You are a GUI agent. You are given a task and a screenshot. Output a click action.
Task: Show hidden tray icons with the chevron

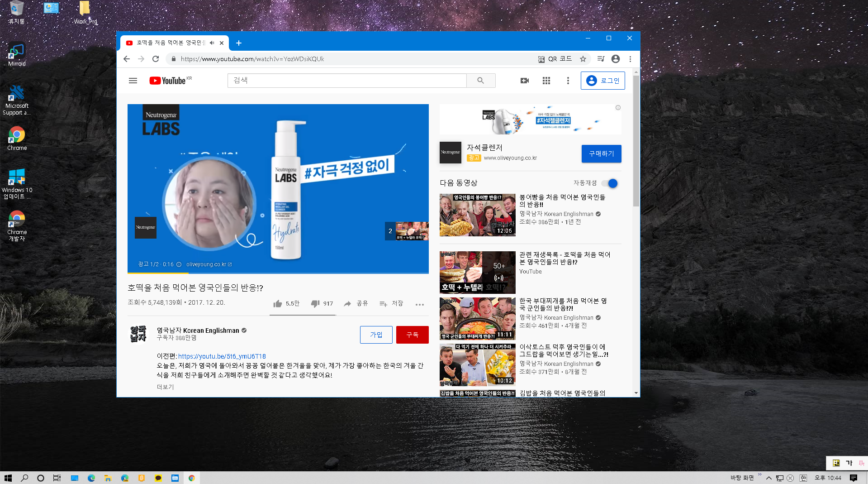coord(768,478)
